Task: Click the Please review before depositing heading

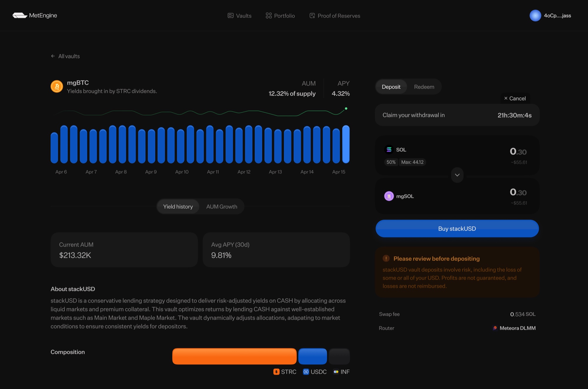Action: pyautogui.click(x=437, y=258)
